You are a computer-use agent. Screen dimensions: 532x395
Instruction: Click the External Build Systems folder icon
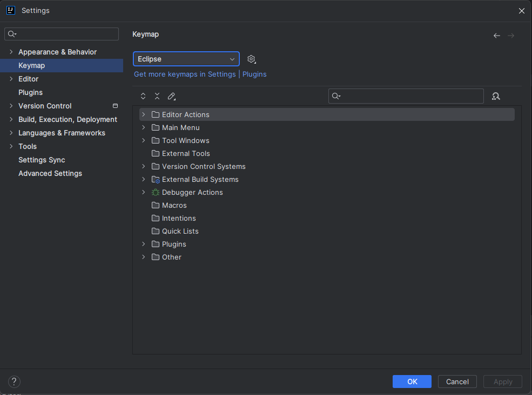click(x=156, y=179)
